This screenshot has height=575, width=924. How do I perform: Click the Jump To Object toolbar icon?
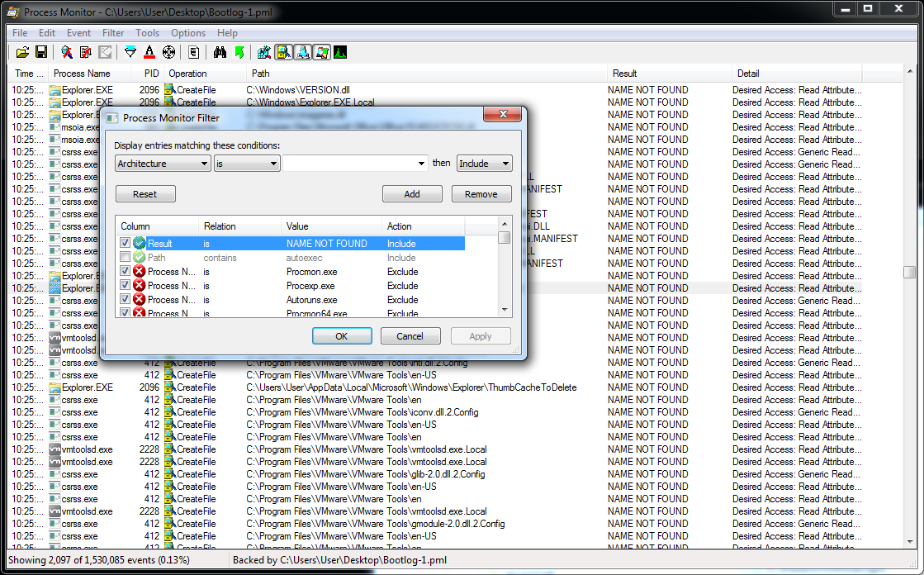[x=240, y=51]
